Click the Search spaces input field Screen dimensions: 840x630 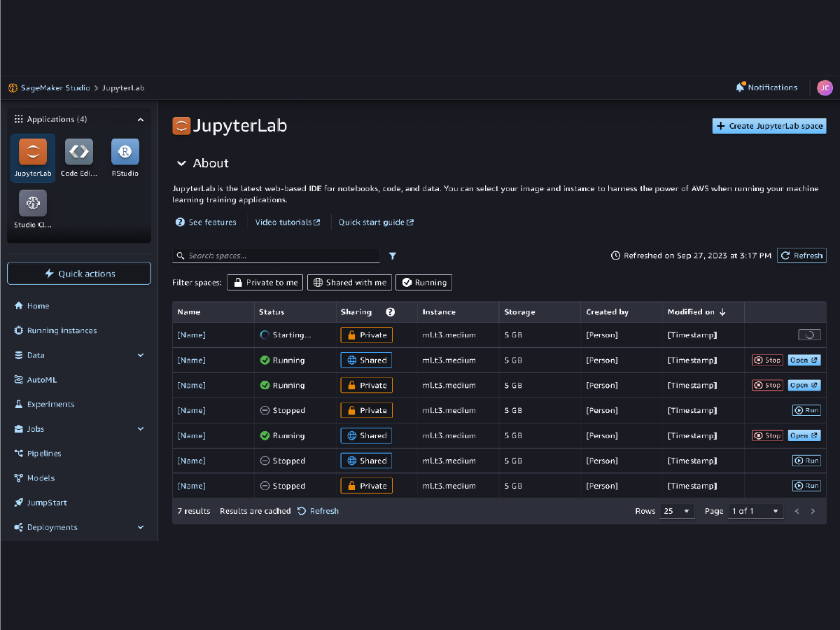click(x=280, y=256)
